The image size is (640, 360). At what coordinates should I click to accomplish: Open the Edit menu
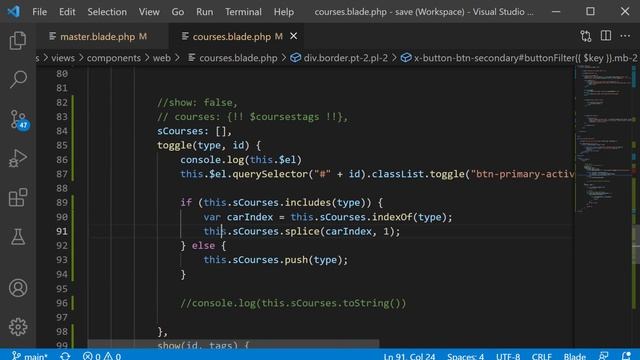click(x=67, y=12)
